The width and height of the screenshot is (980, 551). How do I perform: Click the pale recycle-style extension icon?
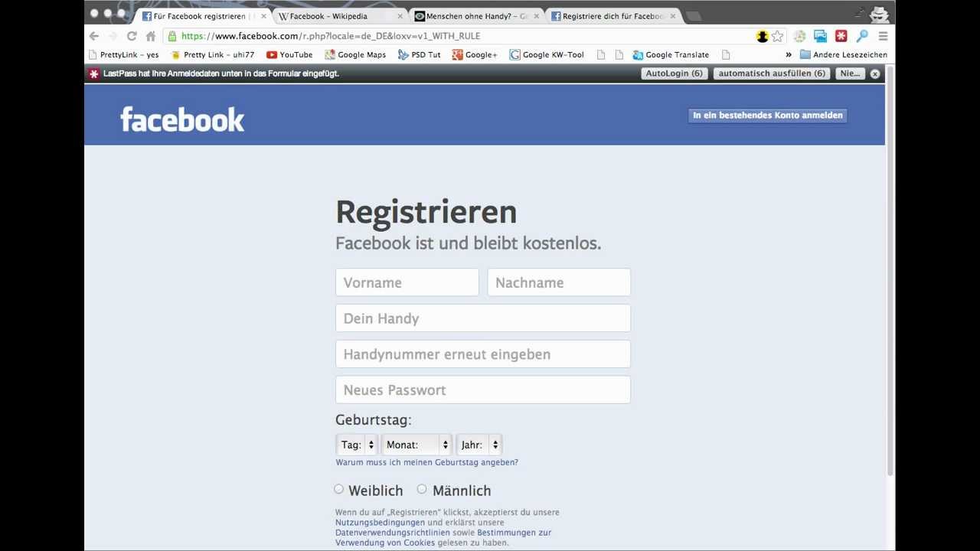(x=799, y=36)
